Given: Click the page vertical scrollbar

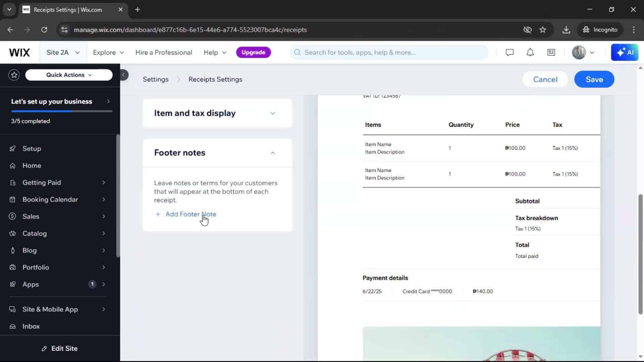Looking at the screenshot, I should coord(640,254).
